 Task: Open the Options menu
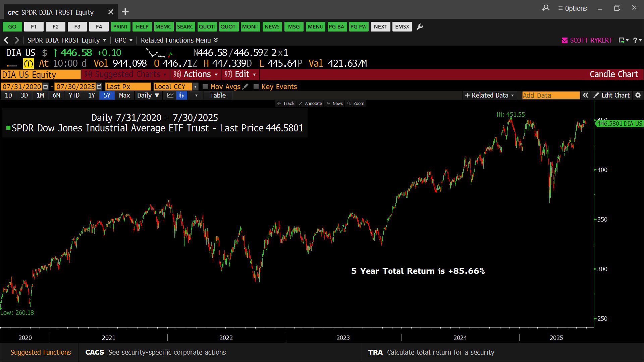click(573, 8)
